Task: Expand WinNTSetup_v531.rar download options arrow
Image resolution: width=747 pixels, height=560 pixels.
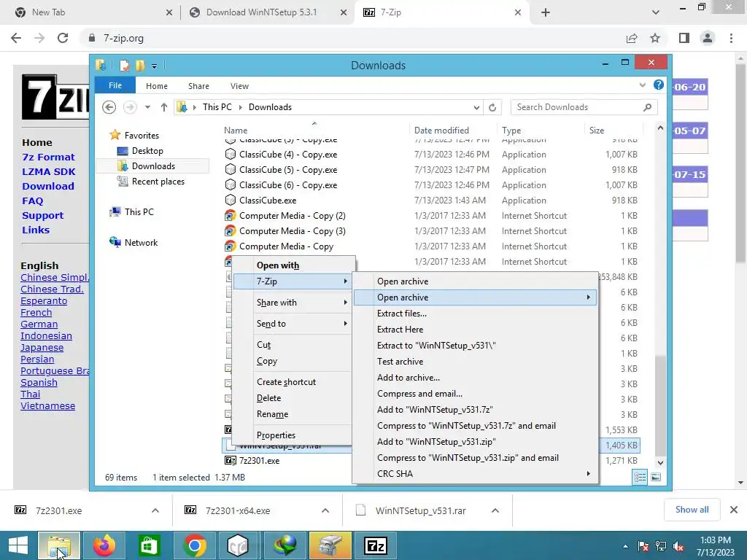Action: click(495, 510)
